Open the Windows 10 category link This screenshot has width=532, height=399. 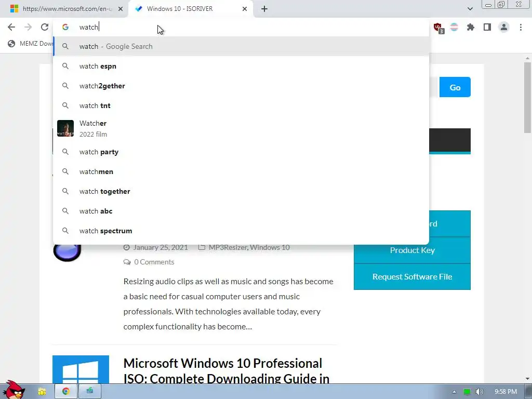(270, 248)
